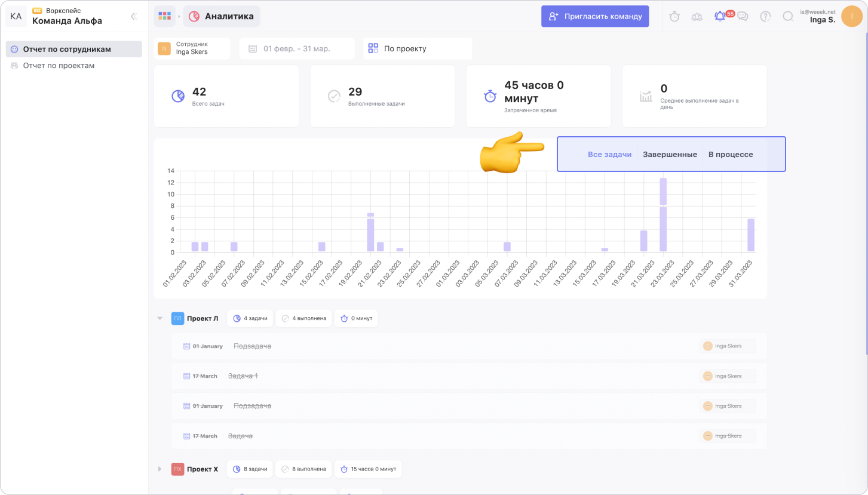The image size is (868, 495).
Task: Switch chart filter to В процессе
Action: tap(730, 155)
